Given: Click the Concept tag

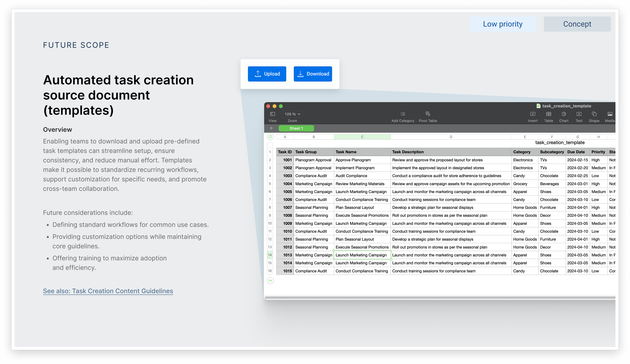Looking at the screenshot, I should 577,24.
